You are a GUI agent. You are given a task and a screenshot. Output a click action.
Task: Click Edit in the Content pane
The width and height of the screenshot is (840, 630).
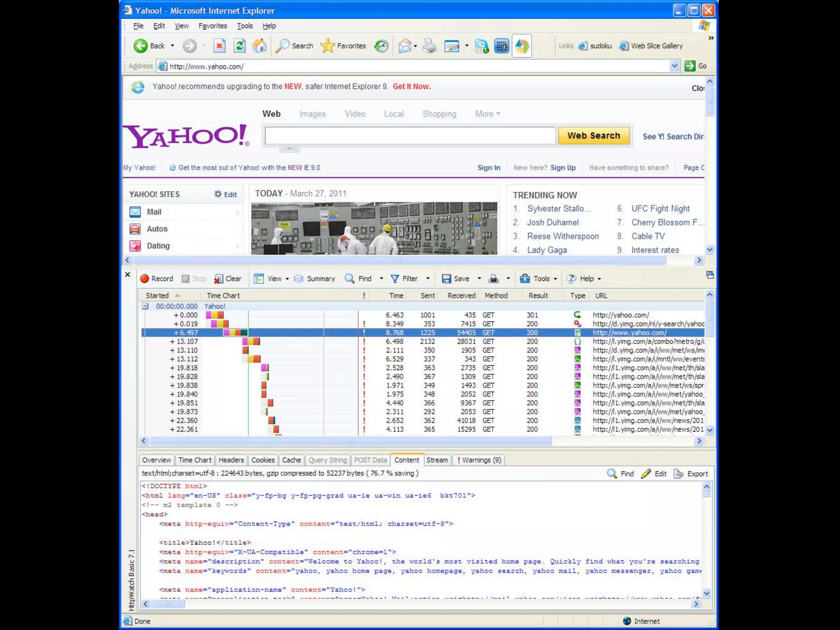pos(654,474)
